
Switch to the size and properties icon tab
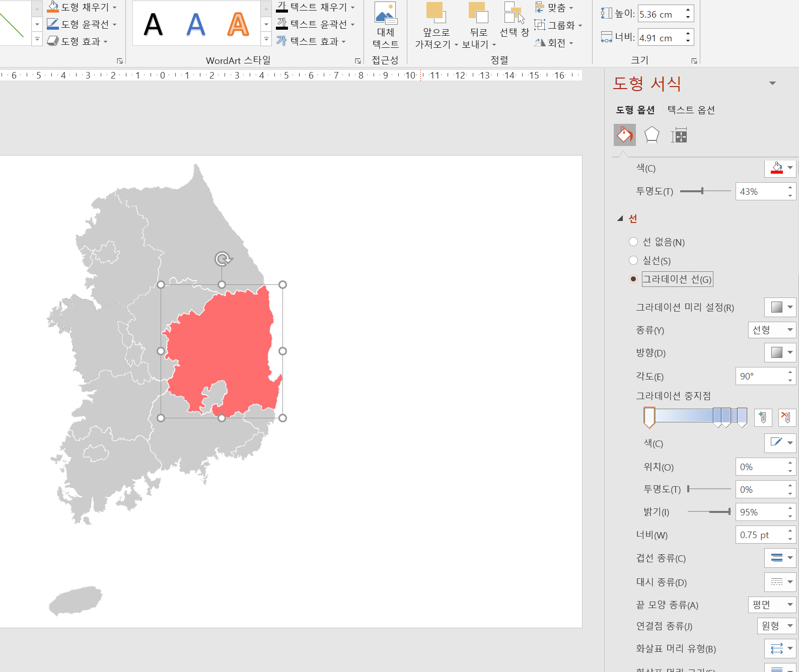click(x=679, y=135)
